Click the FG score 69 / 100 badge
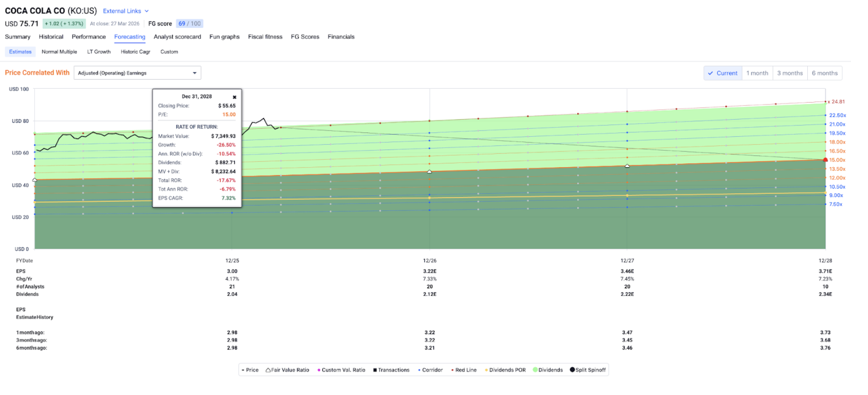 [189, 24]
